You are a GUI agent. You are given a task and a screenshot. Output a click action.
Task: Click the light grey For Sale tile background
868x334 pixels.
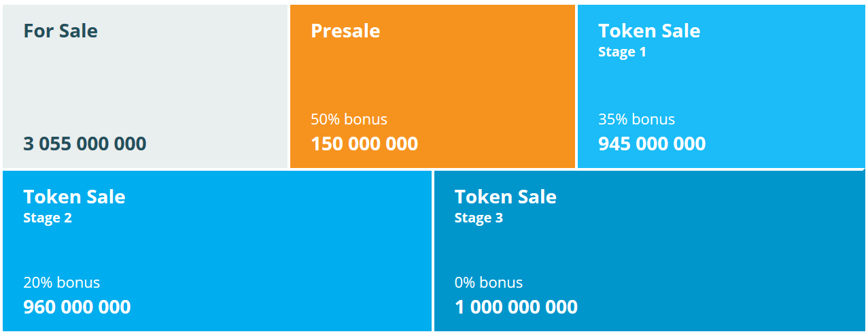point(145,86)
